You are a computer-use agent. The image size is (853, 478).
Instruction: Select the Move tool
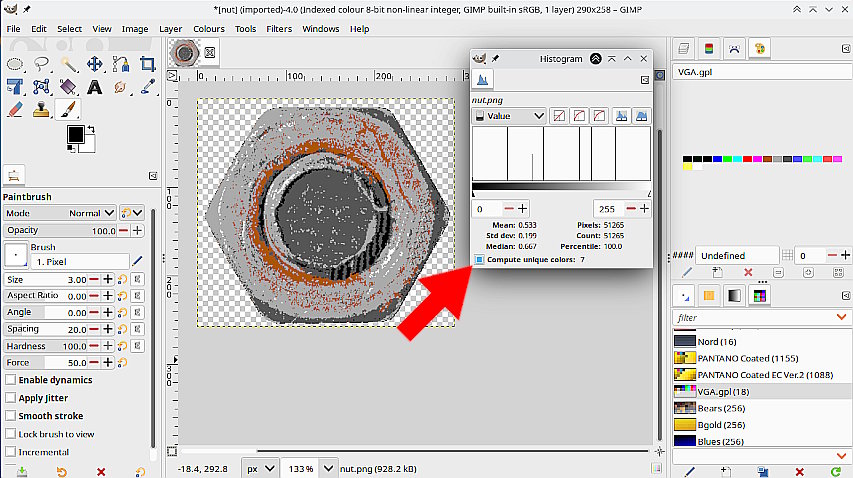[x=95, y=65]
